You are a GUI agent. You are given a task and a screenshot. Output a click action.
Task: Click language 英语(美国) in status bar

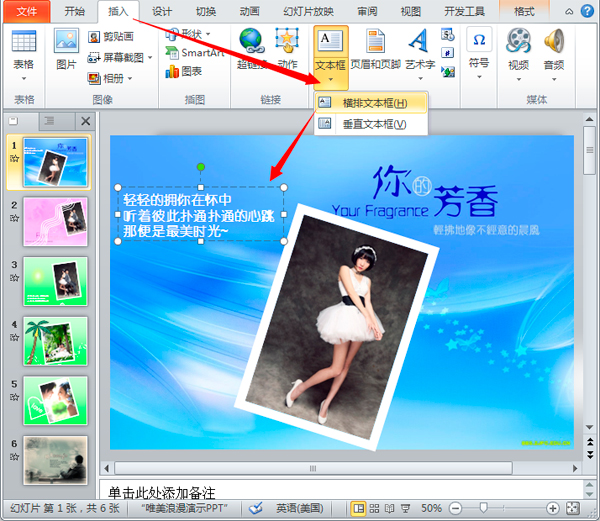pyautogui.click(x=300, y=508)
